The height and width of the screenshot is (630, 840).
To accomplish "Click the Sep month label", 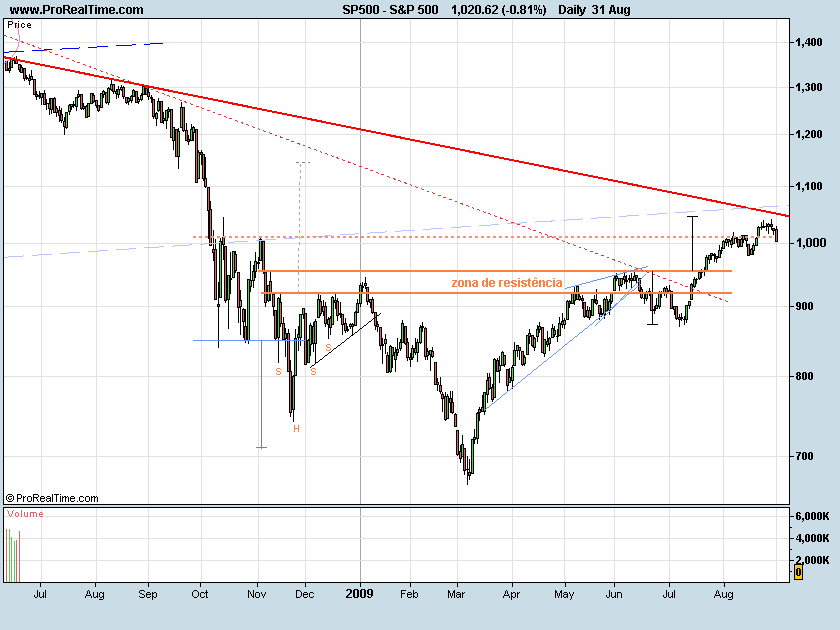I will pos(148,594).
